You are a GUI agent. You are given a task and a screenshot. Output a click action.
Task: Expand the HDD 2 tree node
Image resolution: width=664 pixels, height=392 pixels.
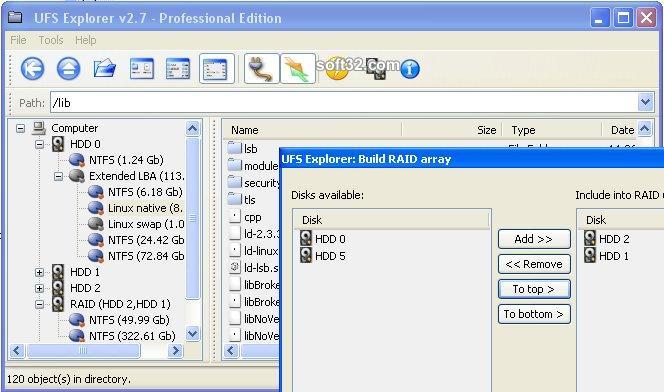click(x=39, y=288)
